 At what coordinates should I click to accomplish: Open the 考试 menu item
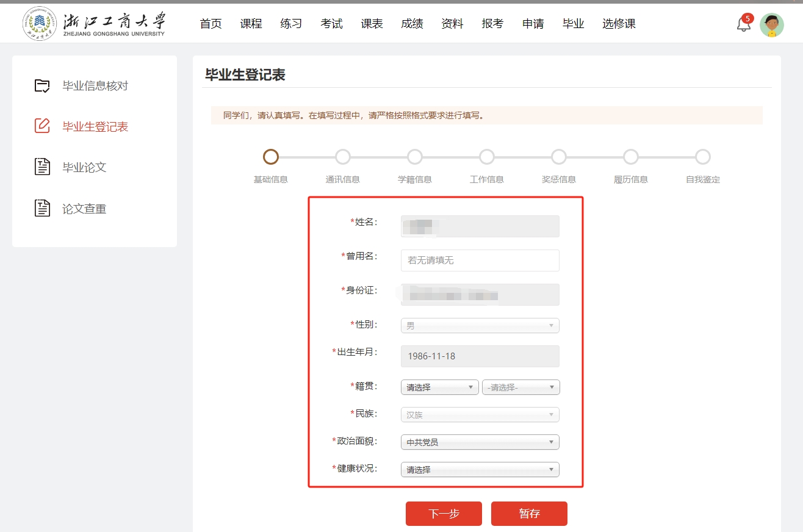point(331,24)
